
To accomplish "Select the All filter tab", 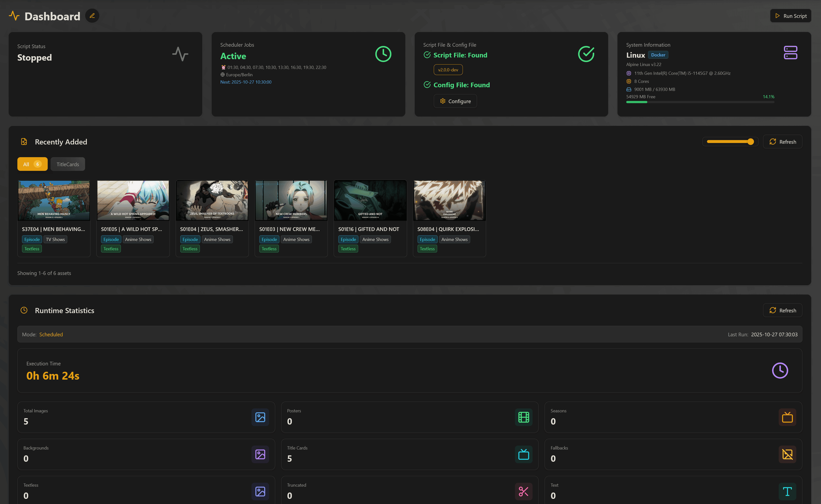I will [x=32, y=164].
